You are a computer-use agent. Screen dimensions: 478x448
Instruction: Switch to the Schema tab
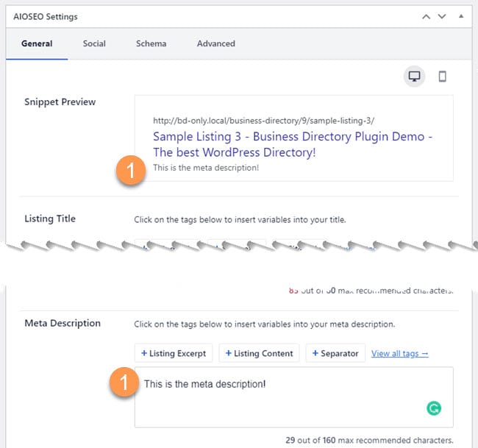(x=151, y=43)
